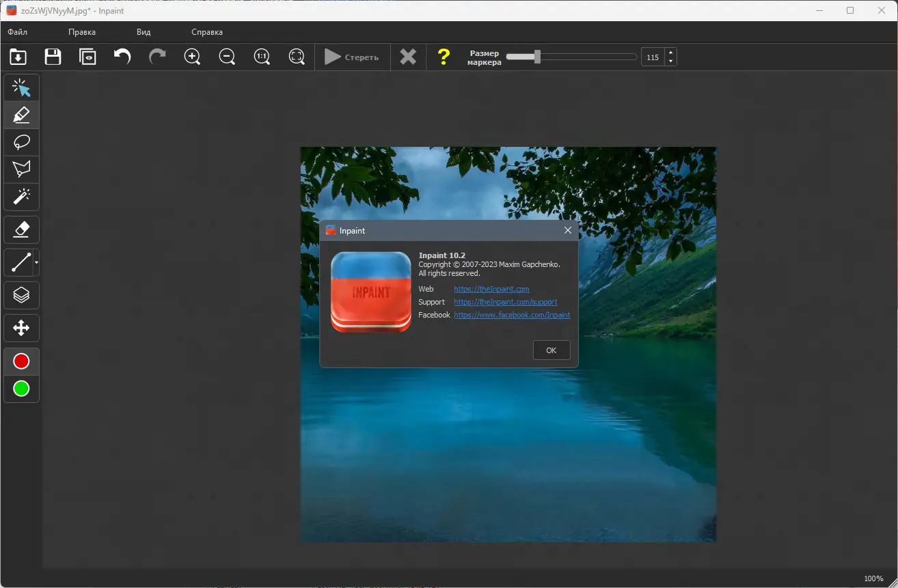Open the help question mark
898x588 pixels.
click(444, 57)
